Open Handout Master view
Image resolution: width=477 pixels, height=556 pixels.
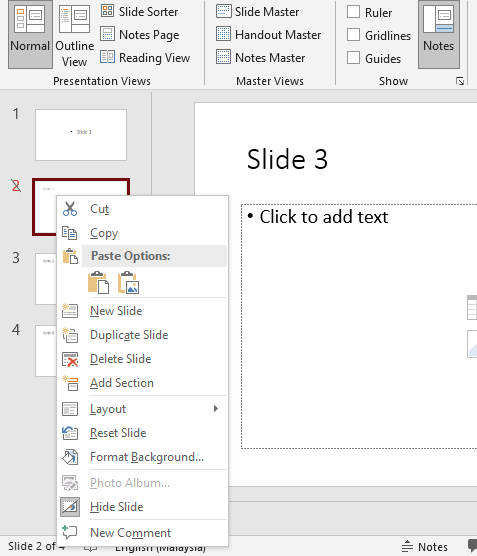tap(268, 35)
